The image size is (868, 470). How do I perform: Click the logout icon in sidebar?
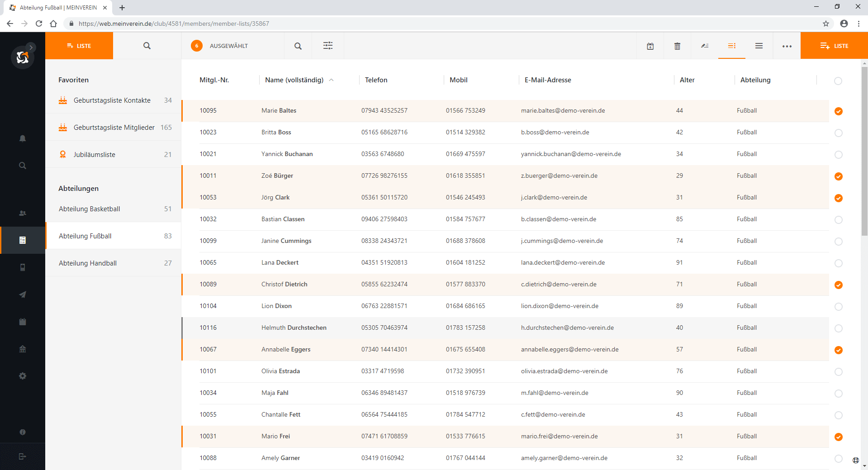(x=23, y=456)
